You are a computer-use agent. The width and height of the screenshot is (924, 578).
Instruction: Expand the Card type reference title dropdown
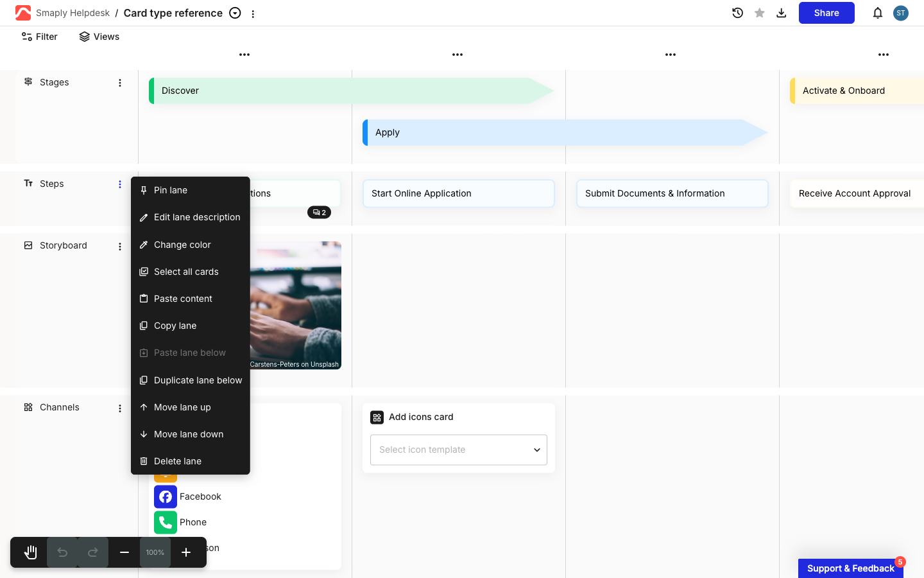(235, 13)
